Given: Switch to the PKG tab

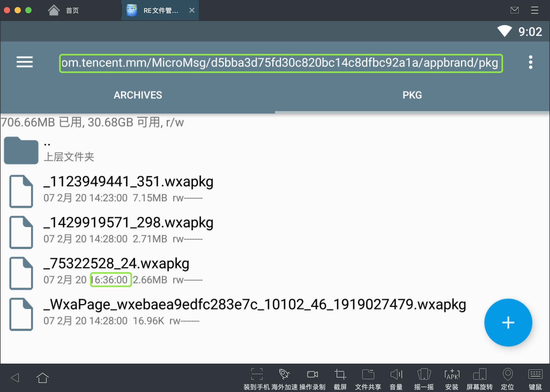Looking at the screenshot, I should (412, 95).
